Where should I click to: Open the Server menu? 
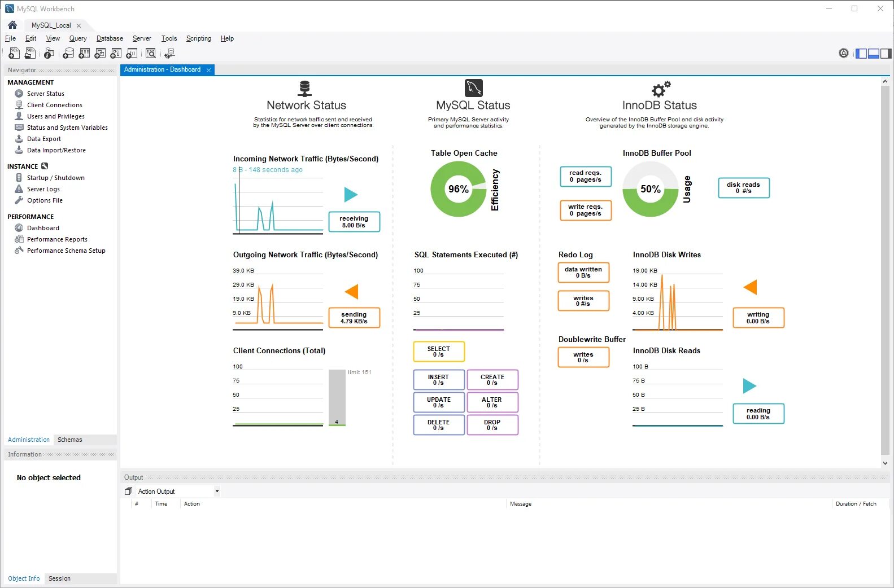[x=142, y=38]
